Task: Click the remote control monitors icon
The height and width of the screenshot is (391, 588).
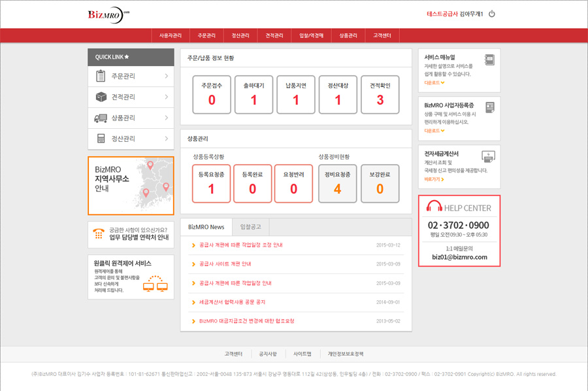Action: coord(155,284)
